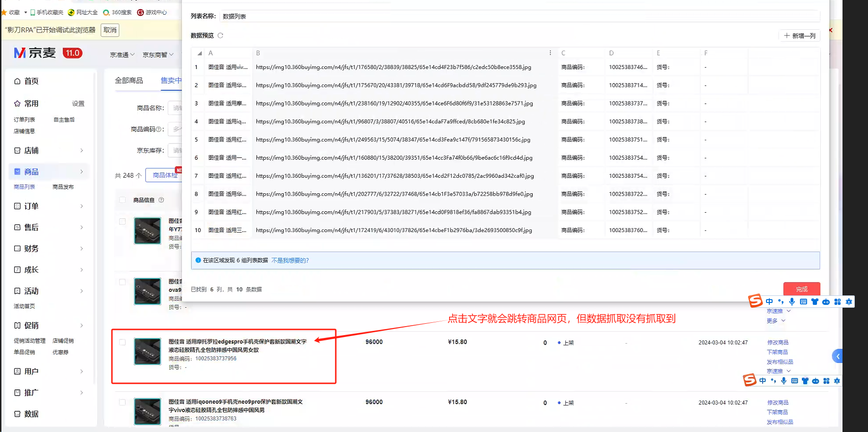Click the iqooneo9 product thumbnail
The image size is (868, 432).
[x=147, y=411]
